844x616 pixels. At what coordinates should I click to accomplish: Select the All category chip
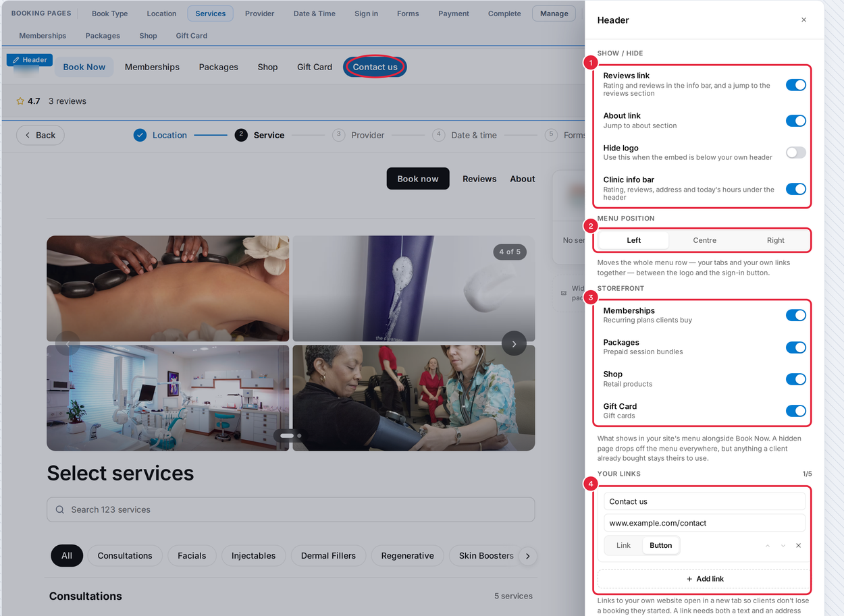pyautogui.click(x=66, y=556)
